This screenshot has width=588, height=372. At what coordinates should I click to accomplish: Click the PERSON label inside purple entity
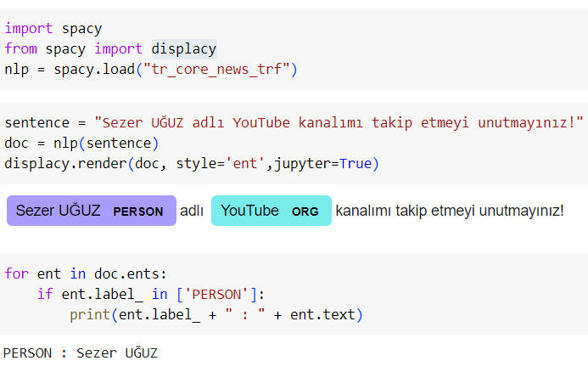(138, 211)
